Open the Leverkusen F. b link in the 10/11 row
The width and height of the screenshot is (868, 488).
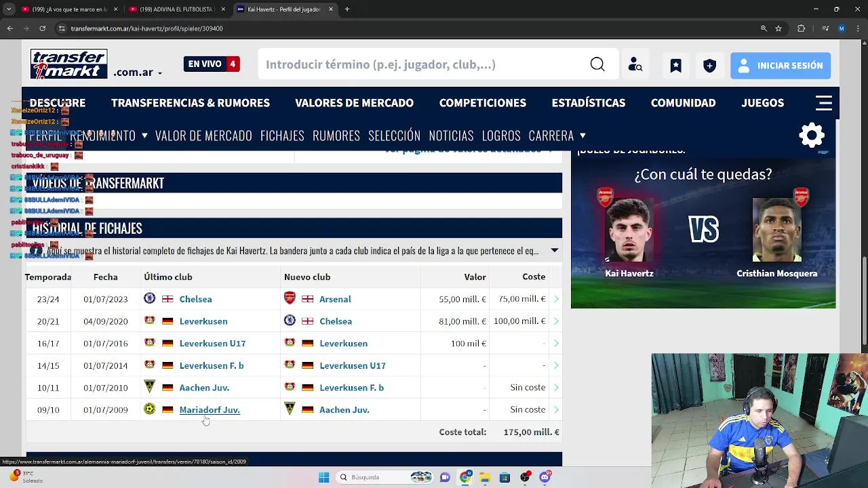(x=351, y=387)
